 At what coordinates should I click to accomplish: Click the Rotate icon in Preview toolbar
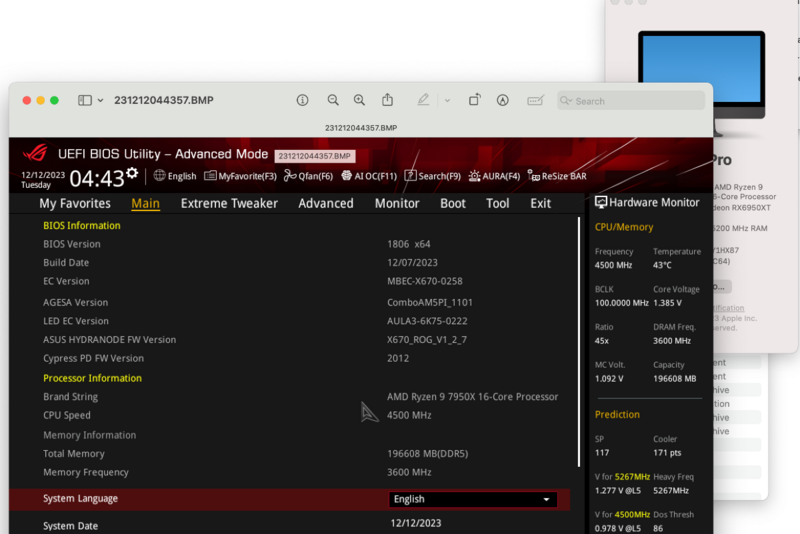[475, 100]
